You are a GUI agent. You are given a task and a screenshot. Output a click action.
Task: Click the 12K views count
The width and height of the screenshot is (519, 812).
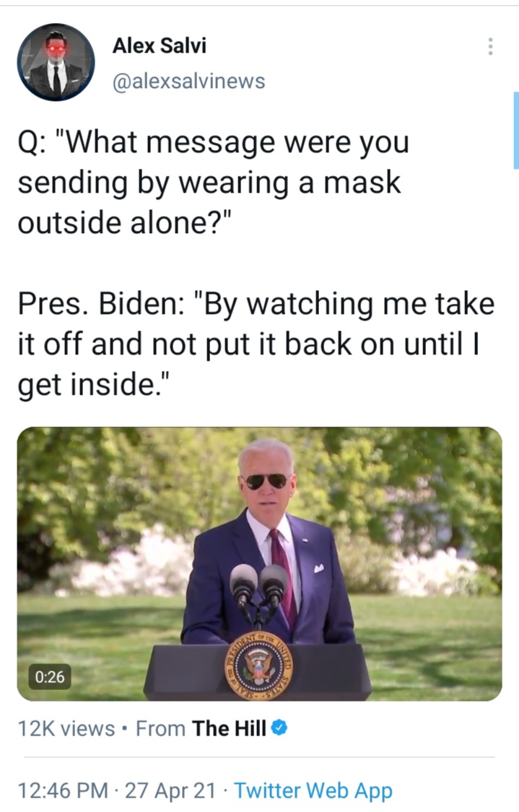(x=66, y=728)
